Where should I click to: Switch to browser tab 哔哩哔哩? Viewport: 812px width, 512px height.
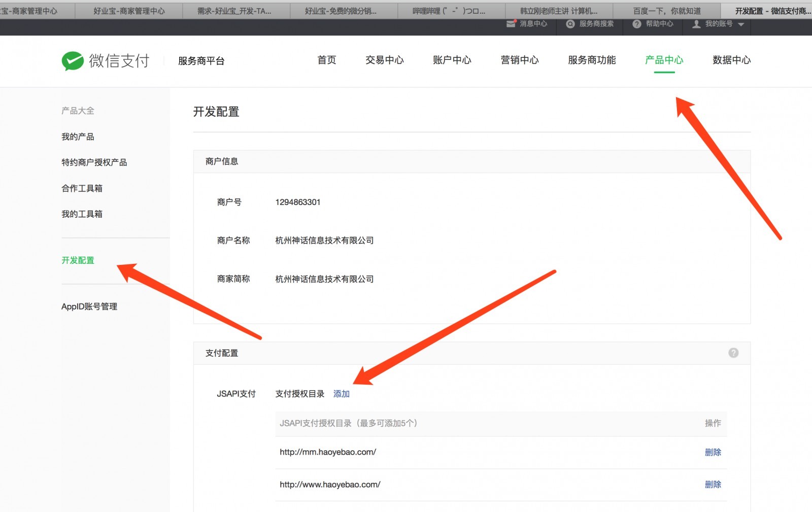click(452, 11)
